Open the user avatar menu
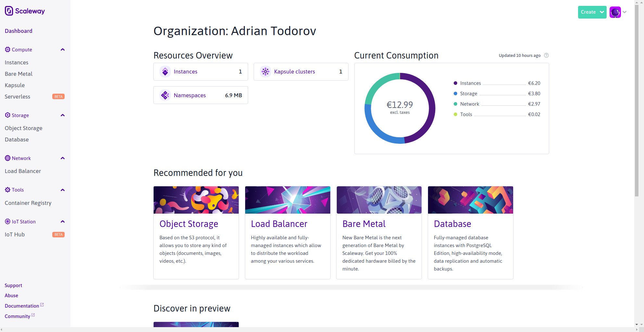 pos(615,12)
